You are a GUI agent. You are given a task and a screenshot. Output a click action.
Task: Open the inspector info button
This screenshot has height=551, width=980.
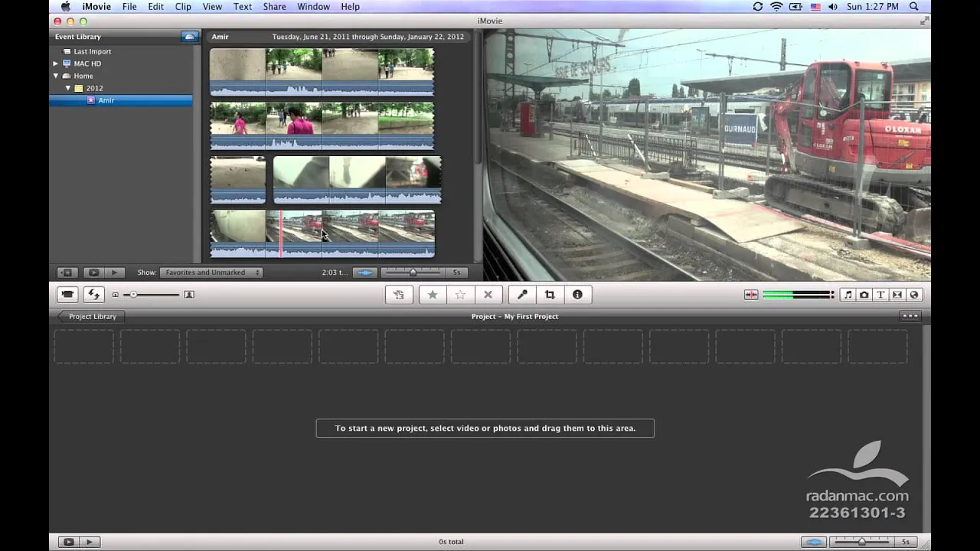point(577,295)
